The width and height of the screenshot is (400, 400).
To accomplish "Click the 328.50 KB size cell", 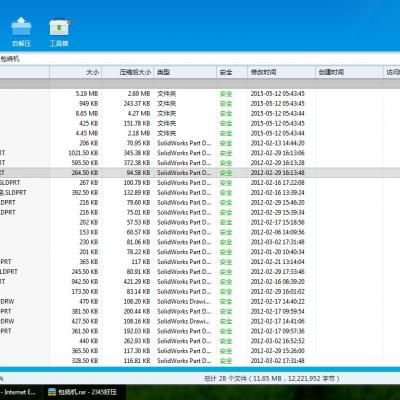I will [85, 361].
